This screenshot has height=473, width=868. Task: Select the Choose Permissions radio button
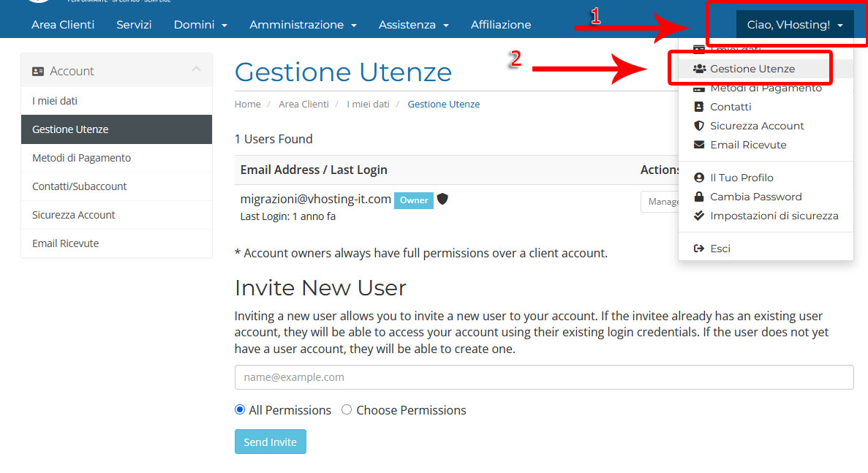(347, 410)
